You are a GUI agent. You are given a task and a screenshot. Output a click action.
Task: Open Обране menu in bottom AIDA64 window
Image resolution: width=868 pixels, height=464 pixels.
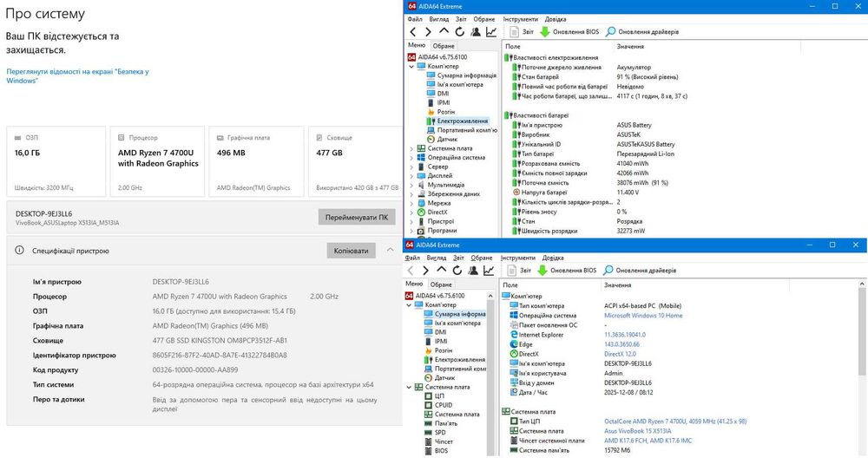(482, 258)
